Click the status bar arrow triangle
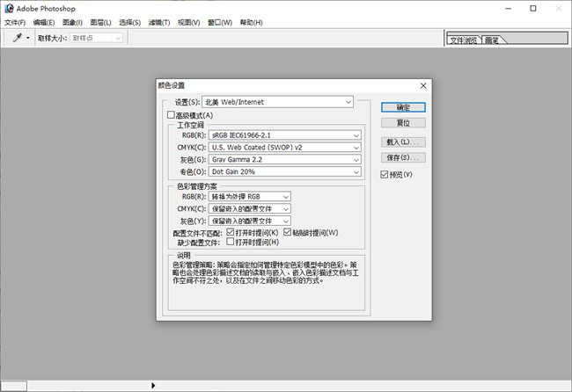The height and width of the screenshot is (392, 572). point(153,385)
